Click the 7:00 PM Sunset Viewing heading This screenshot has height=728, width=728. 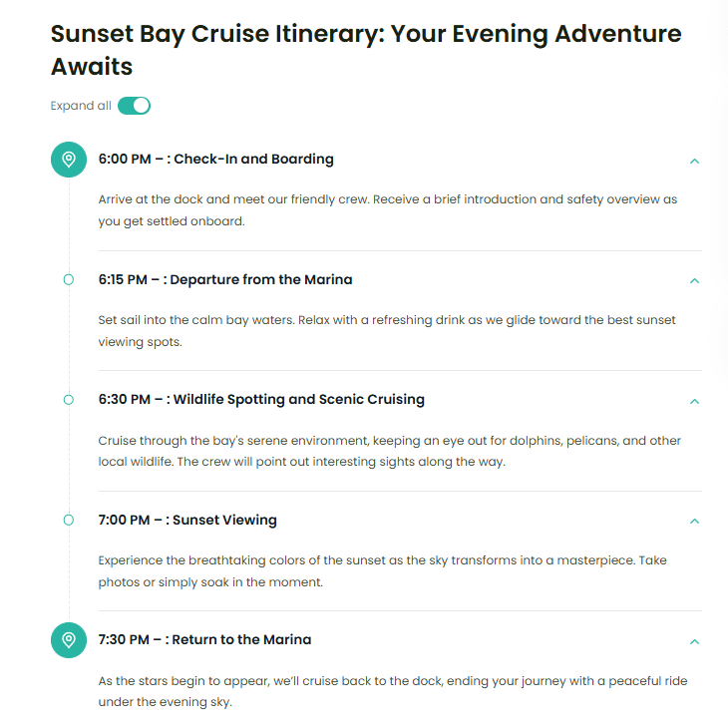coord(187,520)
